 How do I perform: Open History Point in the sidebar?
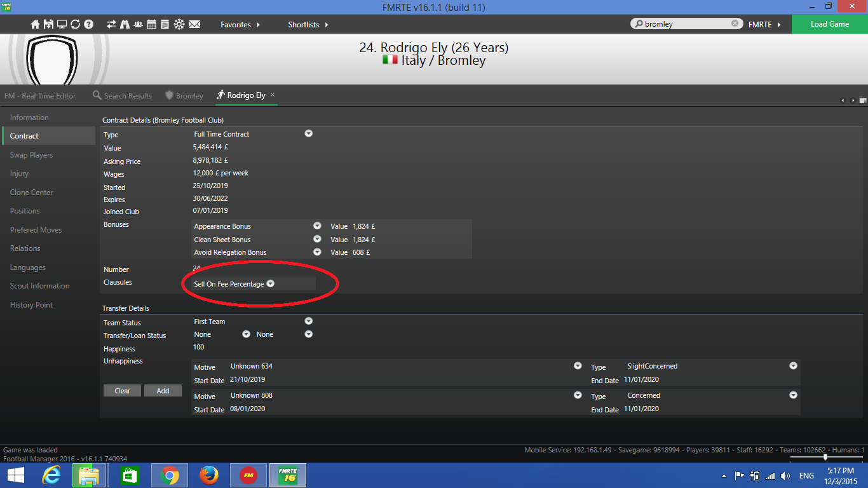[x=48, y=305]
